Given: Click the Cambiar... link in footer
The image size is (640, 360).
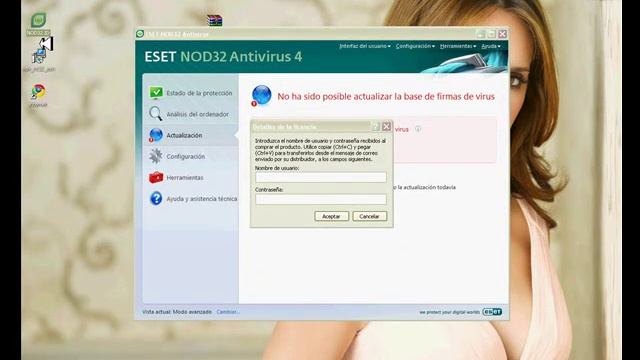Looking at the screenshot, I should tap(228, 312).
